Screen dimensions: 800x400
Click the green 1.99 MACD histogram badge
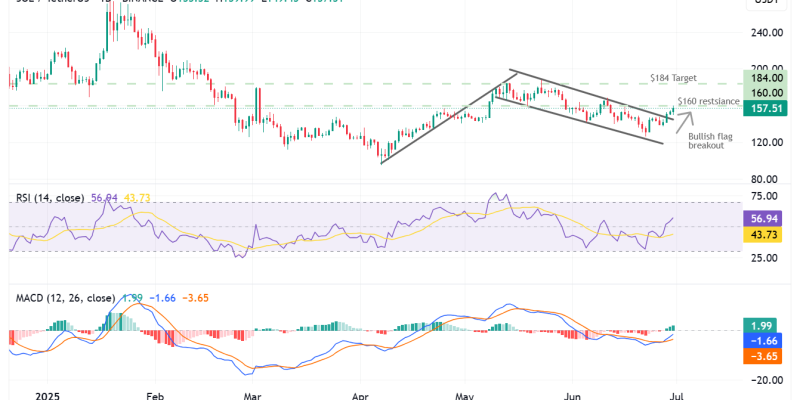[760, 326]
